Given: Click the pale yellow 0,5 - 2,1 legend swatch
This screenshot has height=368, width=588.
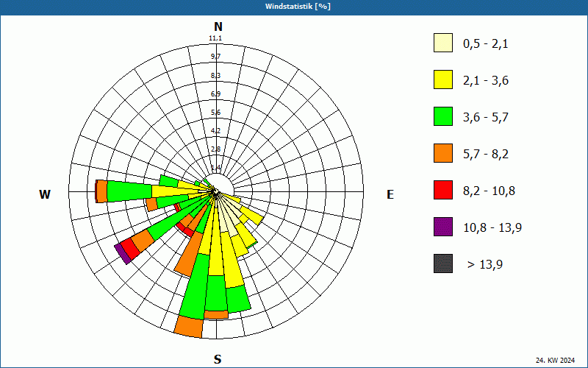Looking at the screenshot, I should (x=443, y=43).
